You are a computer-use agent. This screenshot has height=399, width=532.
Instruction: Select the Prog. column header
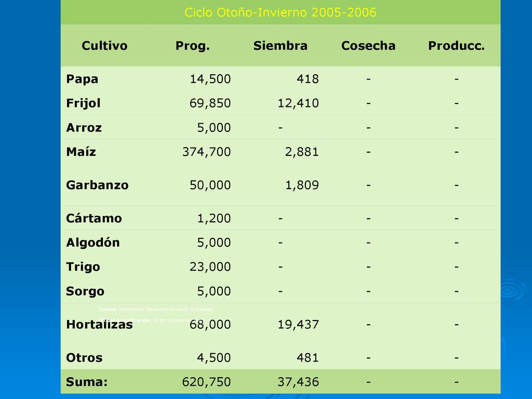point(192,46)
